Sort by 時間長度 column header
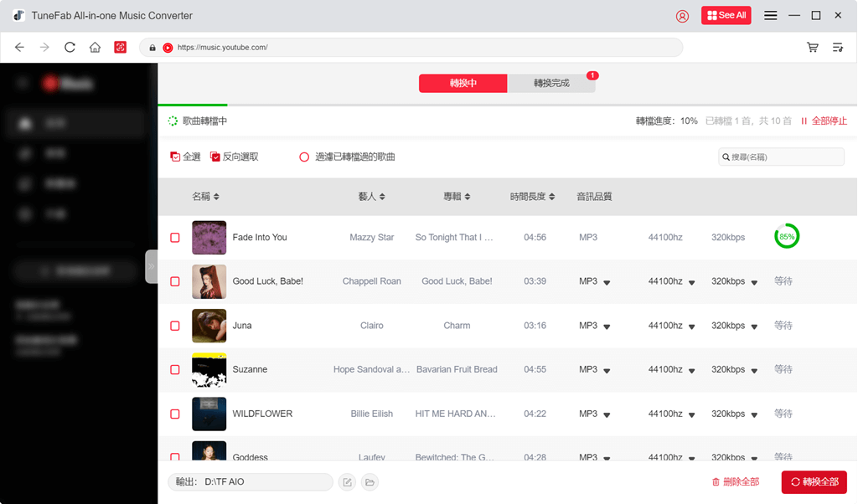 click(532, 196)
